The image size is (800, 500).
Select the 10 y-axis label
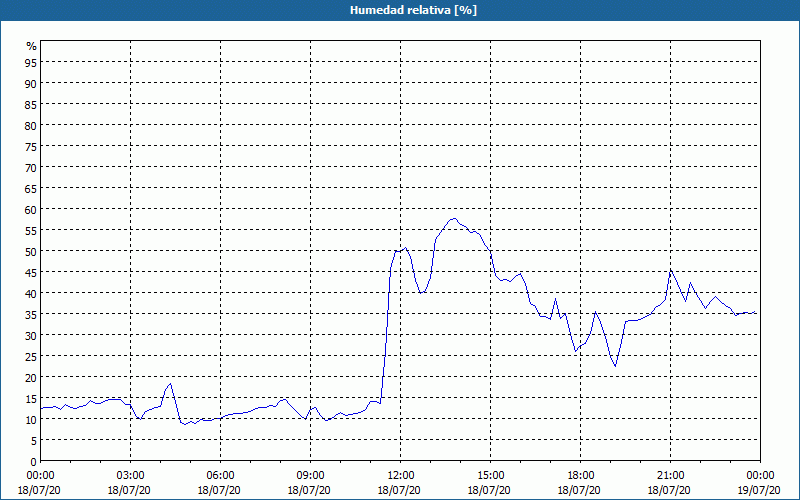(31, 420)
